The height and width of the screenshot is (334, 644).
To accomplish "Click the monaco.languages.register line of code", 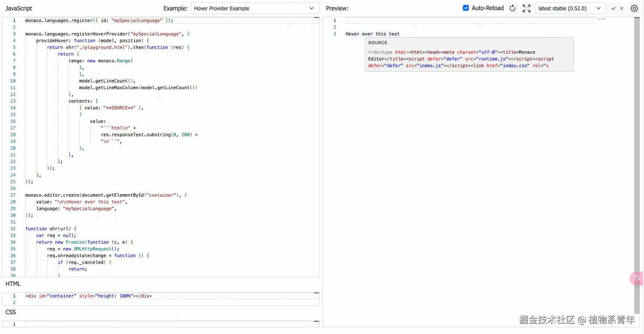I will 99,21.
